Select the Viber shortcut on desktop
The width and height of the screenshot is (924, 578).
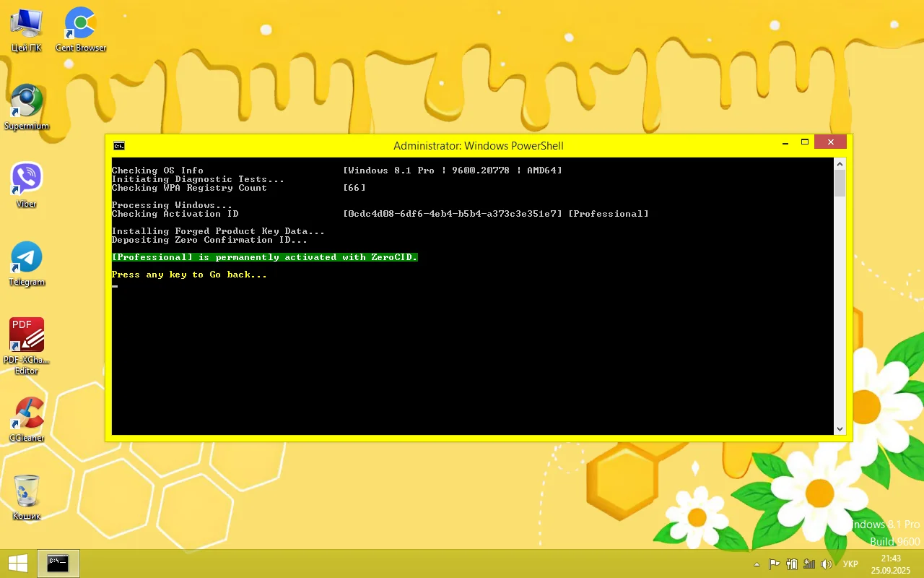(27, 180)
